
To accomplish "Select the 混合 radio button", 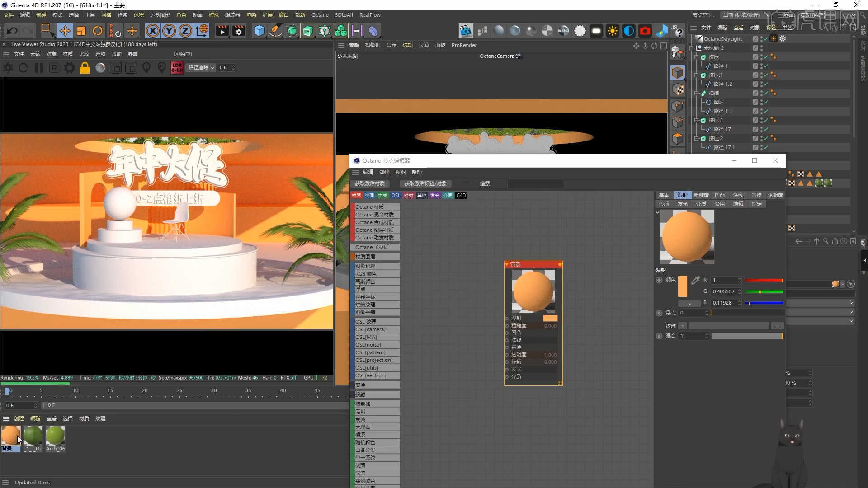I will (659, 336).
